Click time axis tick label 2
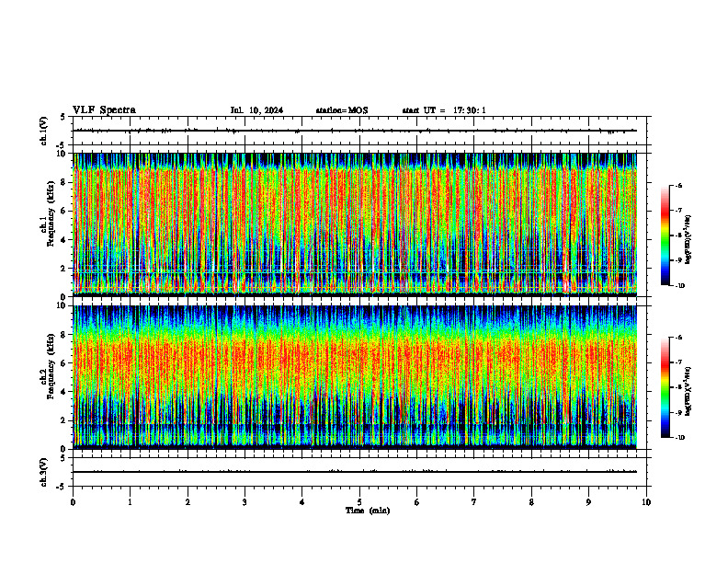 point(188,502)
